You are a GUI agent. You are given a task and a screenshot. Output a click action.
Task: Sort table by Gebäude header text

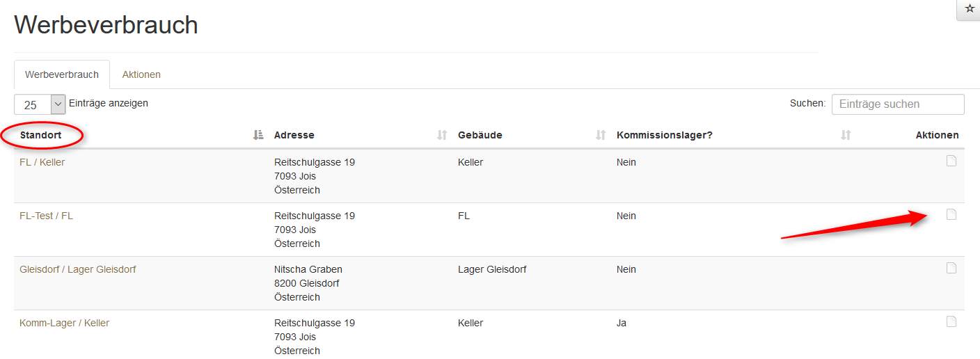point(480,135)
